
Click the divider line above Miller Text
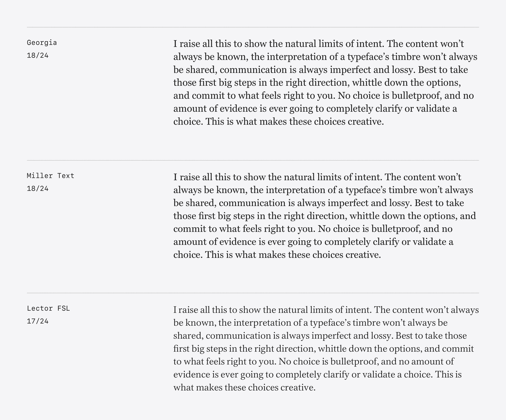(x=253, y=160)
